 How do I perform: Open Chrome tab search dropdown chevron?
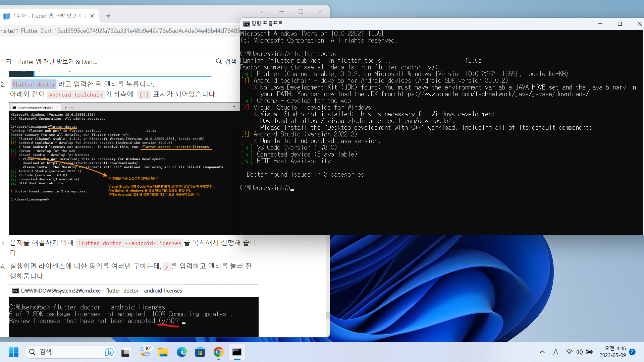pos(263,12)
